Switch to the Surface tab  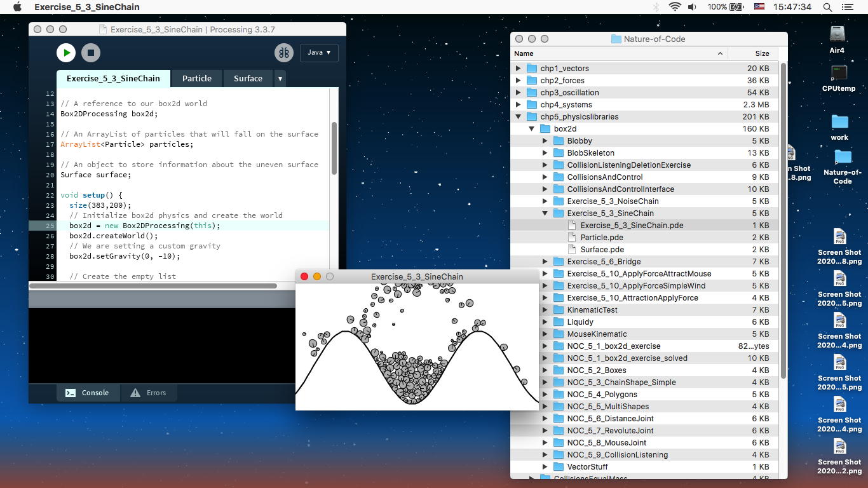point(248,78)
